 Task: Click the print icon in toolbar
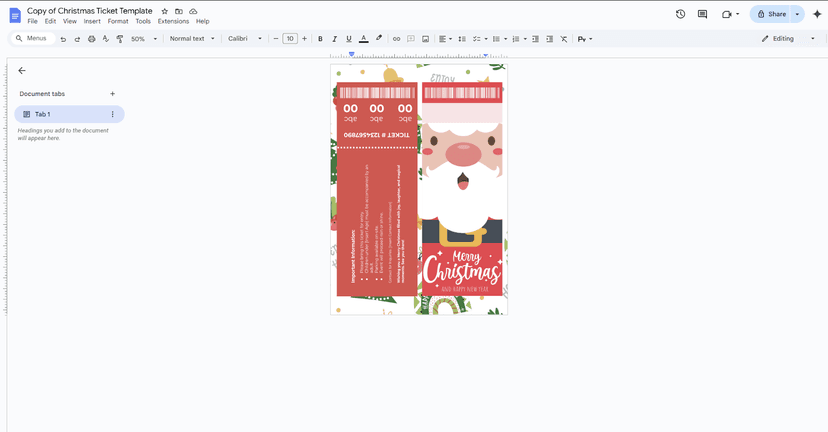click(91, 39)
